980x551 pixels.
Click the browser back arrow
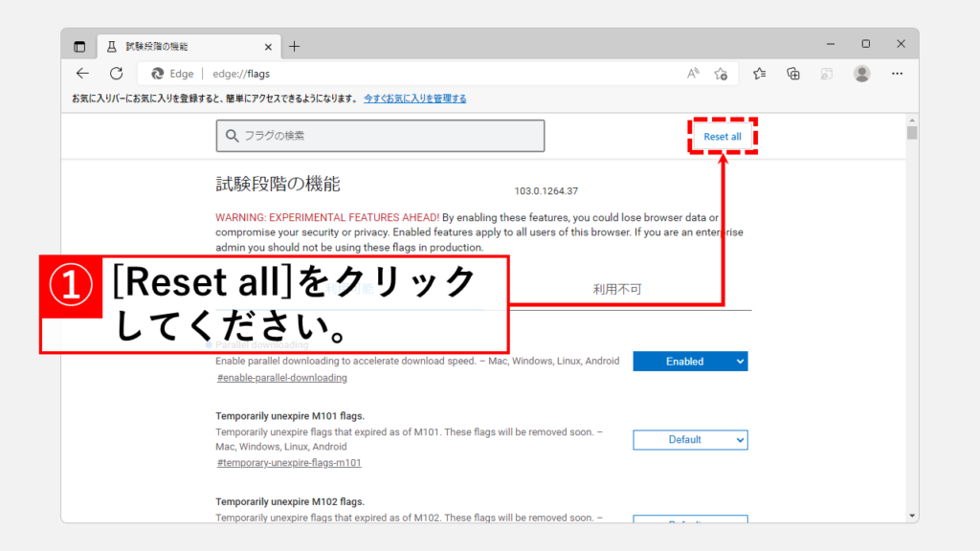click(x=83, y=74)
